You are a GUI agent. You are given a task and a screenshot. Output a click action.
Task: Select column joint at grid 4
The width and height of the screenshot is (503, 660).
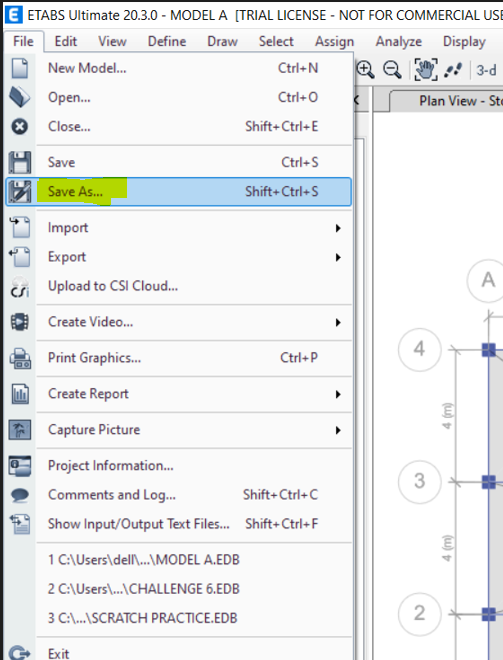489,349
